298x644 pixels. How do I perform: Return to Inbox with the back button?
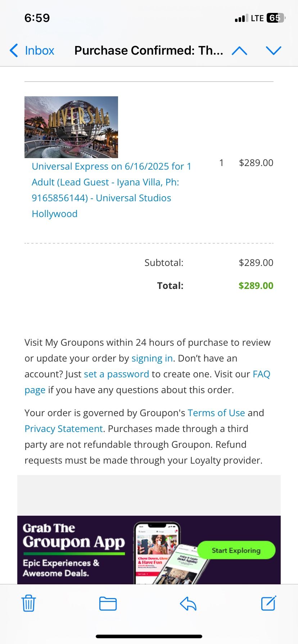pyautogui.click(x=32, y=51)
